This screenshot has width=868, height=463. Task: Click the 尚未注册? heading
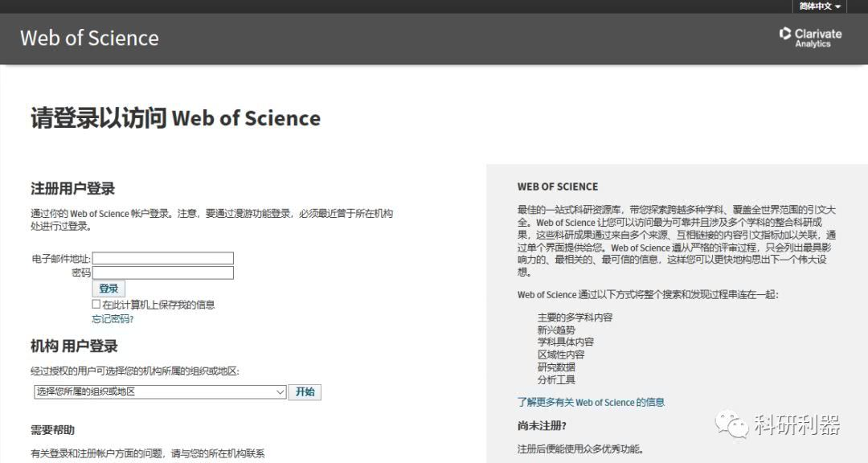[542, 425]
